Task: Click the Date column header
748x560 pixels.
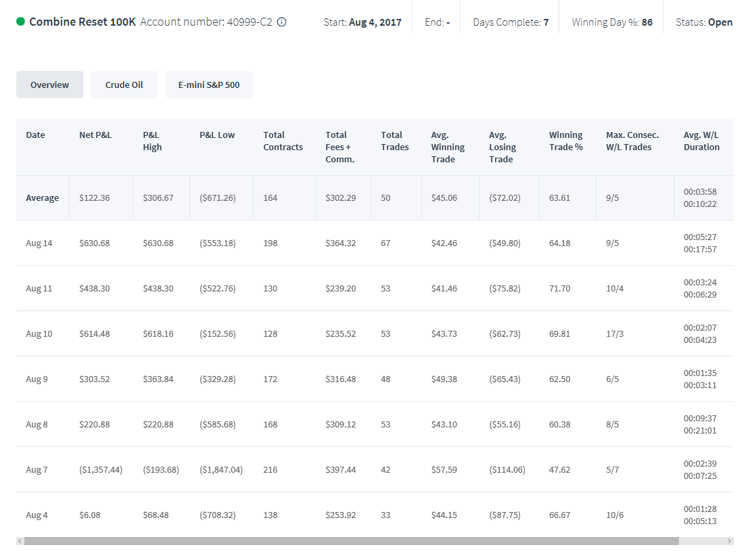Action: click(35, 135)
